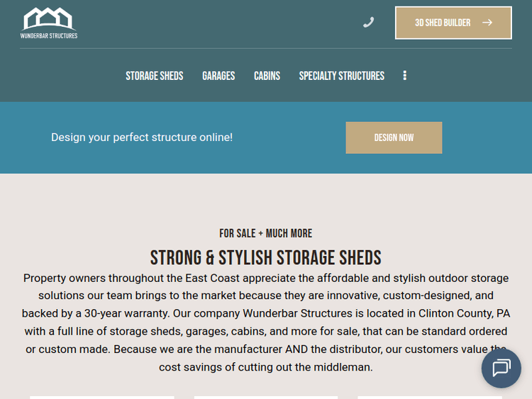Click the 3D Shed Builder button label

coord(443,23)
